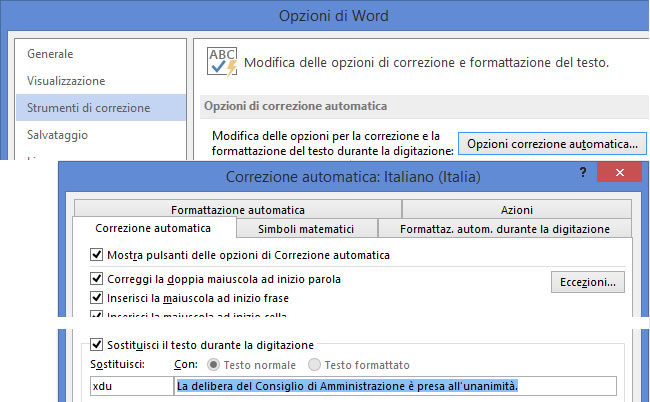Switch to Formattazione automatica tab

[x=238, y=210]
